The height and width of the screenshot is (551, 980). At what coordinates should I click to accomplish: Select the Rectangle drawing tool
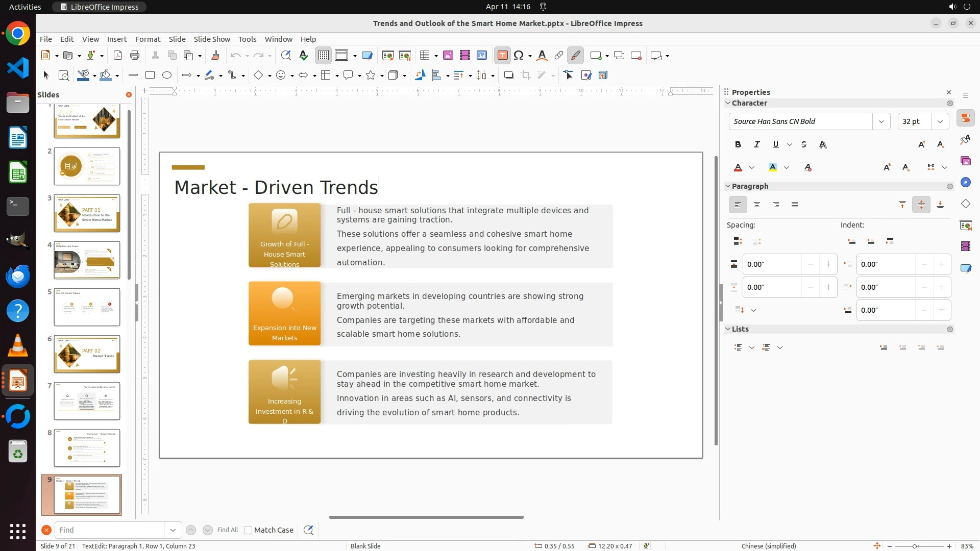pyautogui.click(x=150, y=76)
